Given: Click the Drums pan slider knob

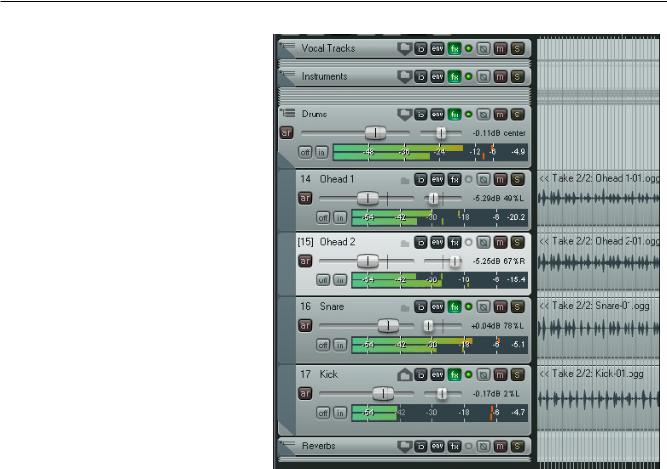Looking at the screenshot, I should click(441, 133).
